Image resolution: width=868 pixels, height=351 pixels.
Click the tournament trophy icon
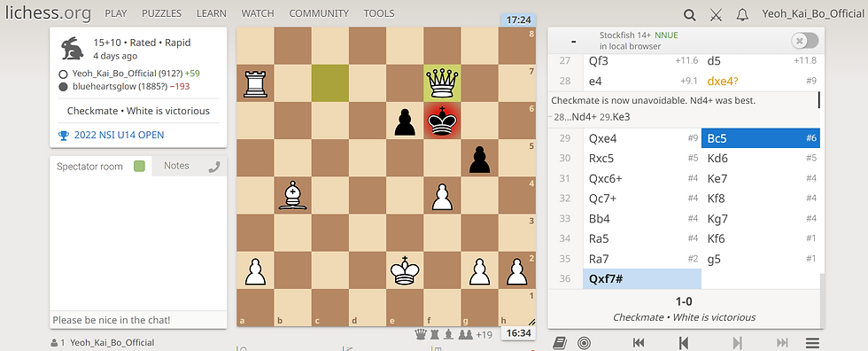[x=64, y=135]
